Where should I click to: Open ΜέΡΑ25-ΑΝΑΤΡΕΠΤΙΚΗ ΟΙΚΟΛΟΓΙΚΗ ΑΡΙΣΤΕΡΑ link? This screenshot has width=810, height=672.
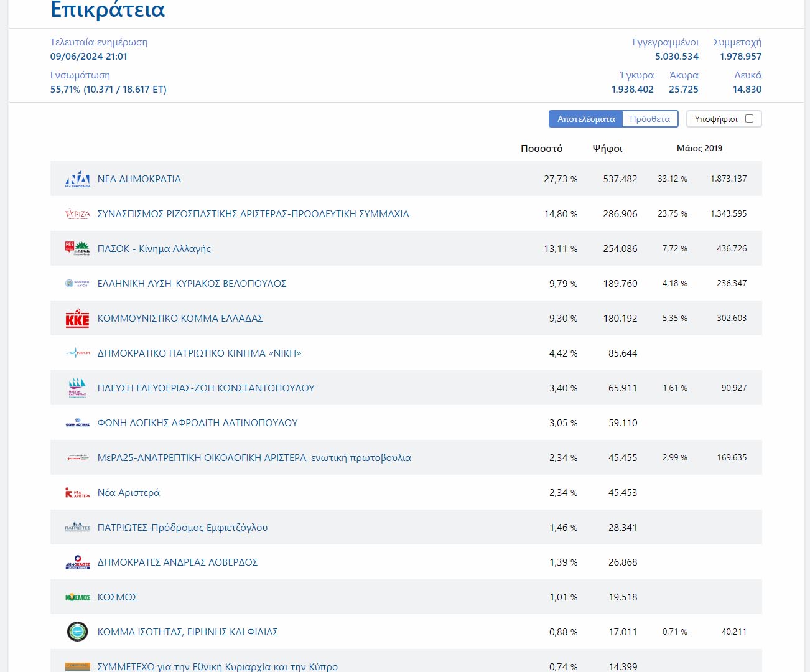[x=254, y=458]
